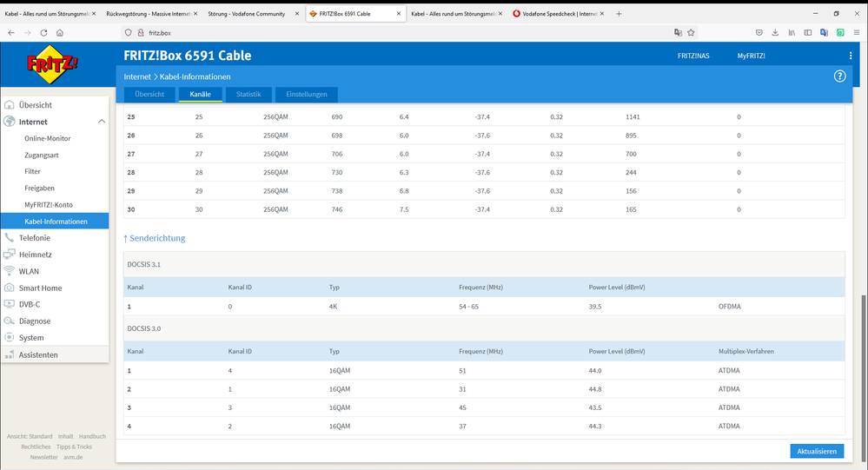This screenshot has height=470, width=868.
Task: Click the Diagnose icon in the sidebar
Action: (x=10, y=321)
